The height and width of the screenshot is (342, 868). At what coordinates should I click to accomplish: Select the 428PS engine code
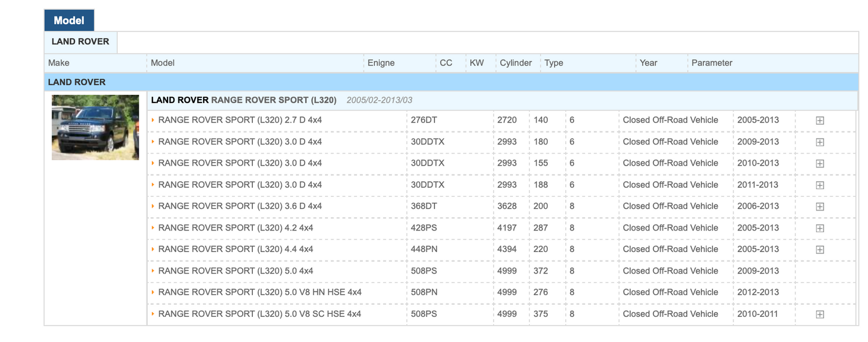tap(424, 228)
